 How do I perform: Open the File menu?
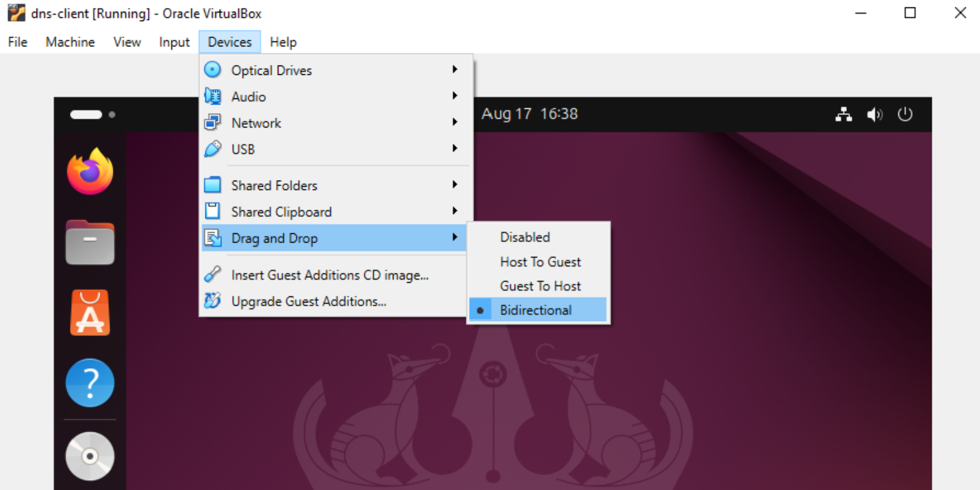click(17, 42)
